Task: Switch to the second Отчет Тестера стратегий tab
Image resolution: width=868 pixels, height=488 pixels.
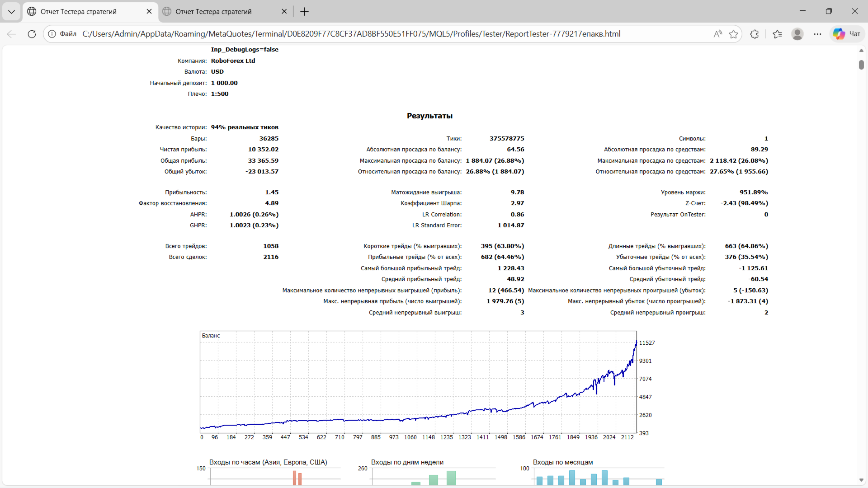Action: [x=213, y=11]
